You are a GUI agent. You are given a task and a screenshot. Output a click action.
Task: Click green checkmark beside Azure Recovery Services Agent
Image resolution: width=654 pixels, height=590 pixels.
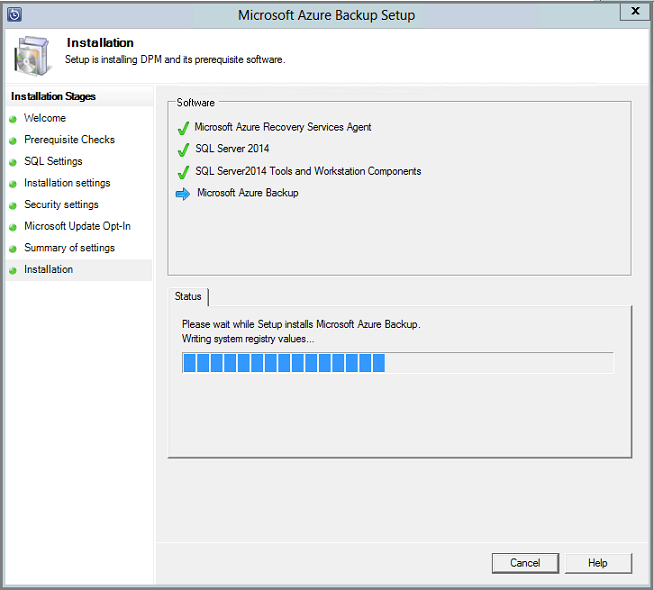point(182,128)
